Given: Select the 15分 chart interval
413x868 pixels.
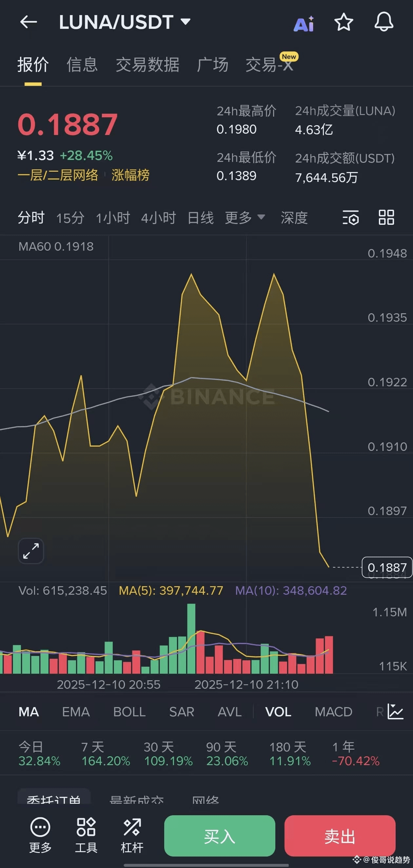Looking at the screenshot, I should point(70,218).
